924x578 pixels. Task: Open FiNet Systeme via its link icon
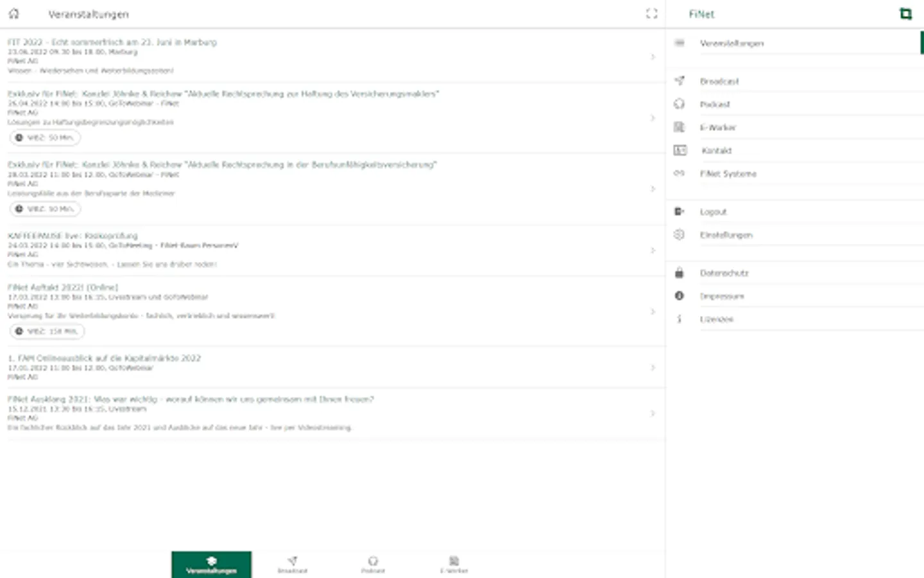680,173
